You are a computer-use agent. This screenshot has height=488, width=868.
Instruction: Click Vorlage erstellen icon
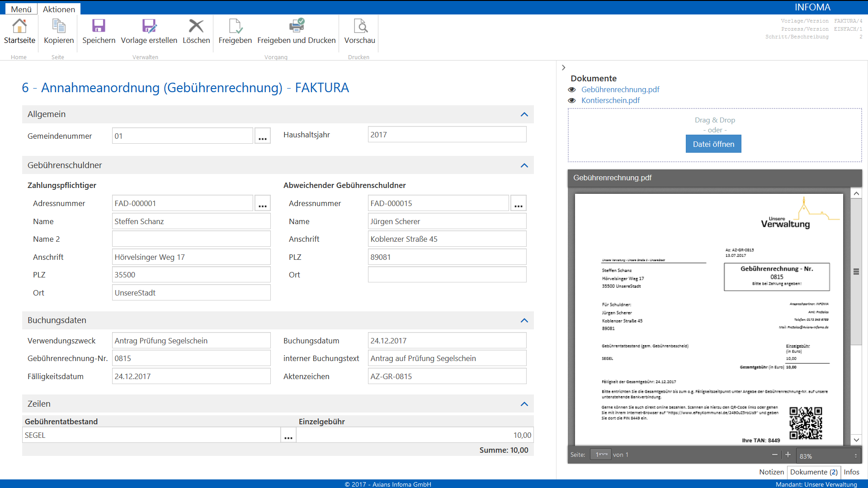[x=149, y=26]
